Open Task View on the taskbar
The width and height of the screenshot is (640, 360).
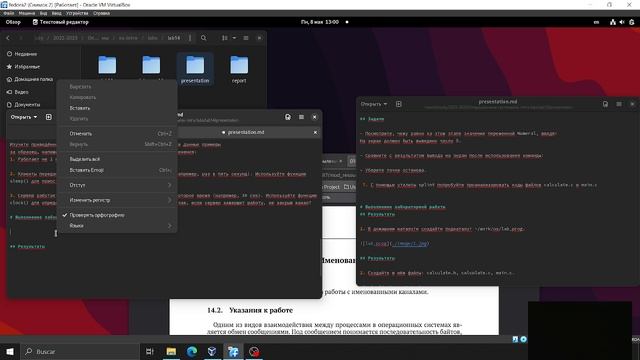[x=150, y=351]
